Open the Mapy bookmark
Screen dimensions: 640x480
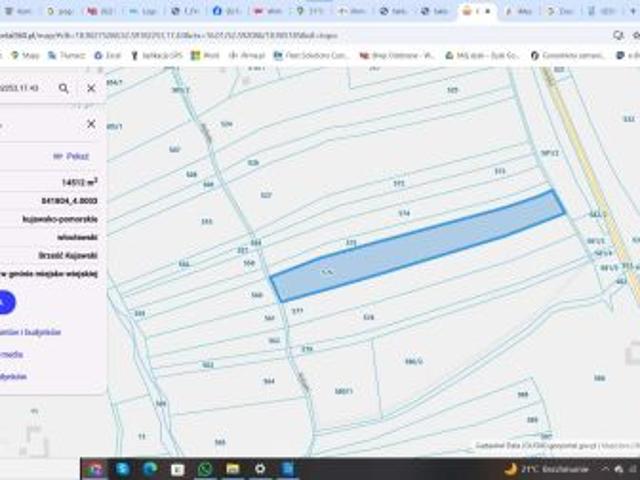[26, 55]
